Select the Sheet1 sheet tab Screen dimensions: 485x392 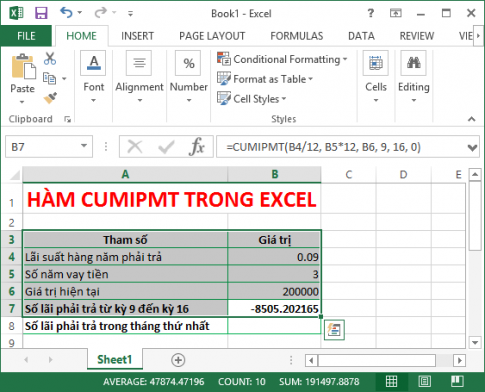(x=114, y=360)
